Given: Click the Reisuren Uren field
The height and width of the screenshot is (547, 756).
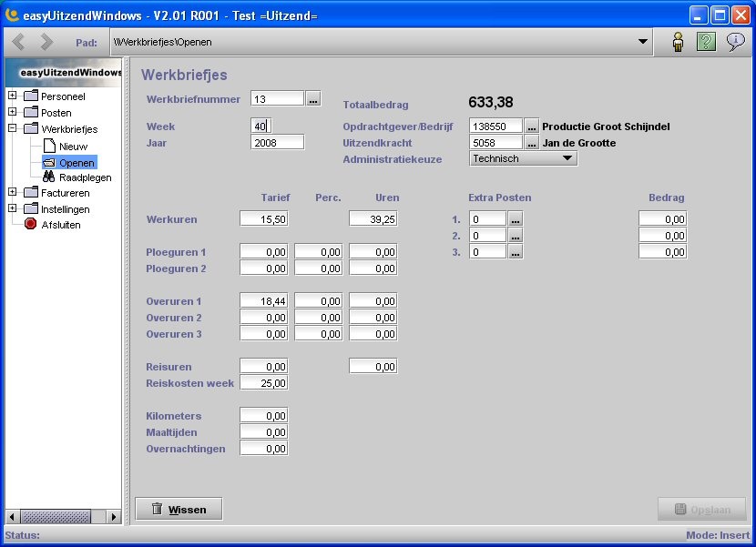Looking at the screenshot, I should (373, 366).
